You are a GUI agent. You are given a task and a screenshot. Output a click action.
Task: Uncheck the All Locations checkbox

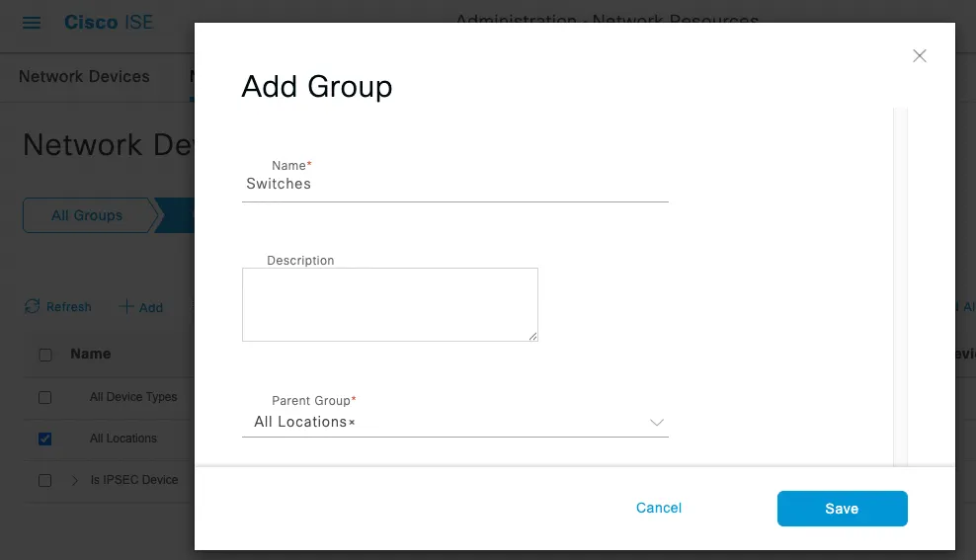[45, 439]
